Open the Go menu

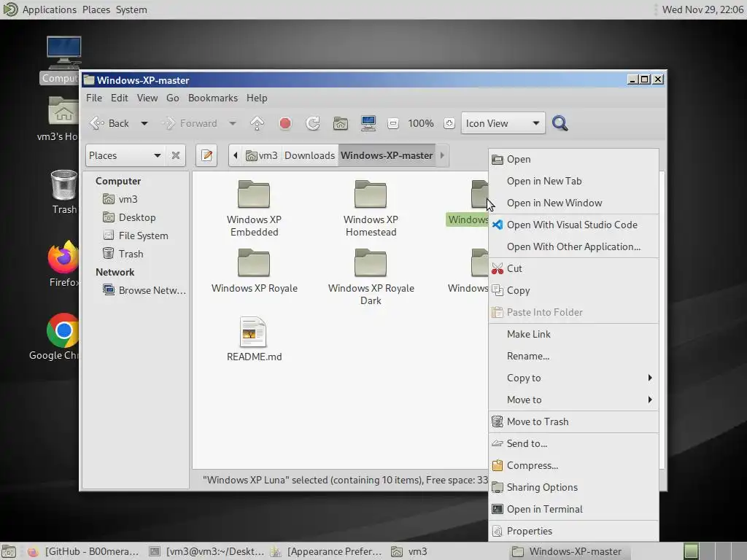(172, 98)
